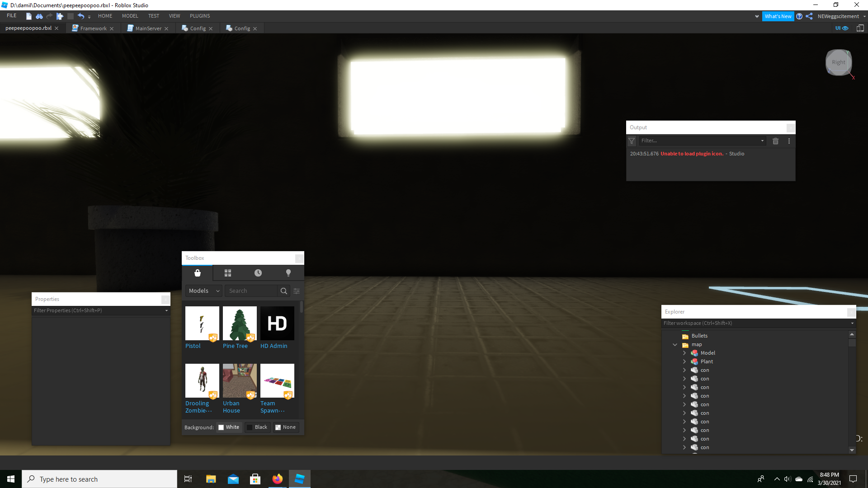
Task: Open the three-dot menu in the Output panel
Action: pyautogui.click(x=789, y=141)
